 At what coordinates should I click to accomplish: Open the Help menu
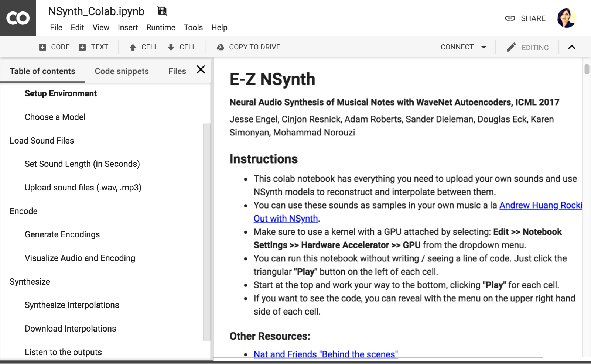219,28
